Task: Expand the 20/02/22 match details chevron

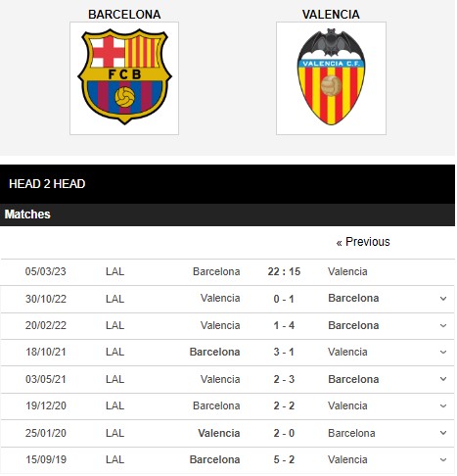Action: click(443, 325)
